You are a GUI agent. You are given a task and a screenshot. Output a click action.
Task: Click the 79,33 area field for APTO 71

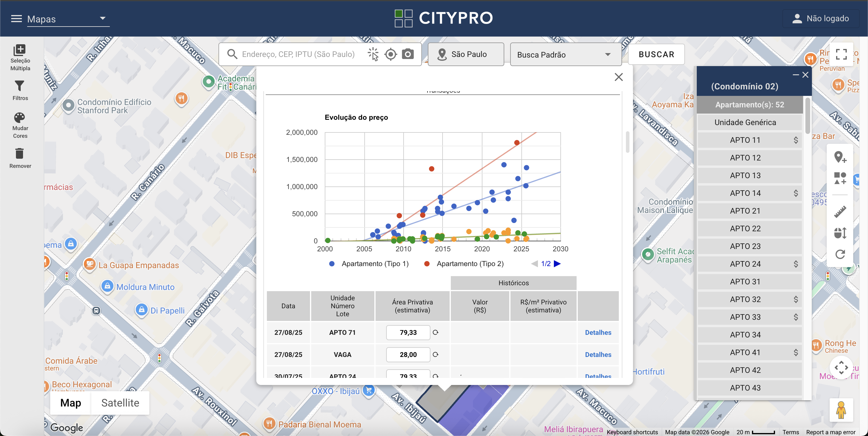tap(408, 333)
